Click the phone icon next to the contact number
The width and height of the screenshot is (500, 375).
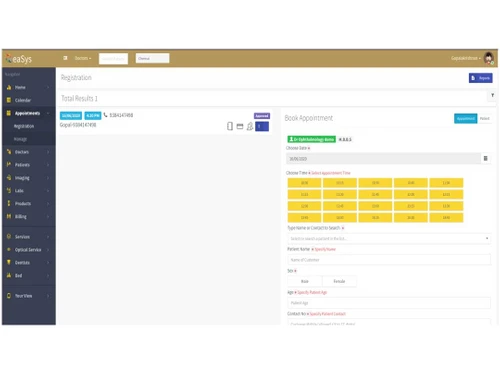click(x=106, y=115)
